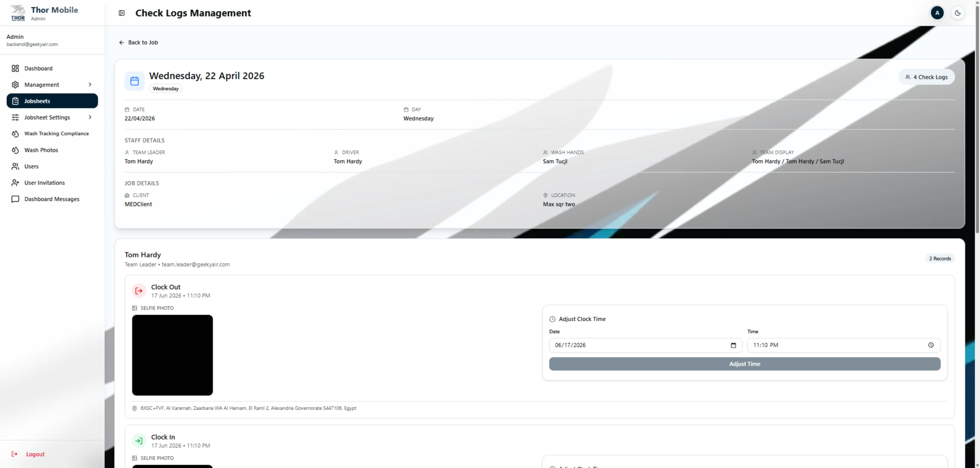Viewport: 980px width, 468px height.
Task: Click the people icon in 4 Check Logs badge
Action: point(908,77)
